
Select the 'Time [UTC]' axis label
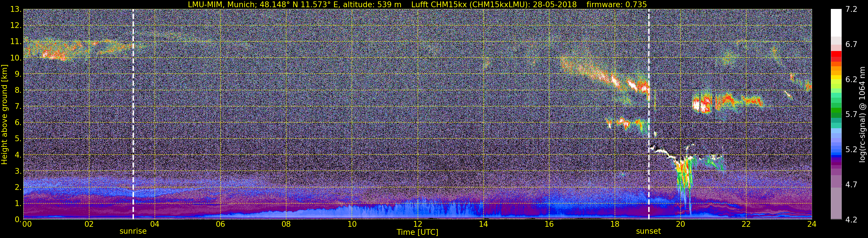(417, 232)
